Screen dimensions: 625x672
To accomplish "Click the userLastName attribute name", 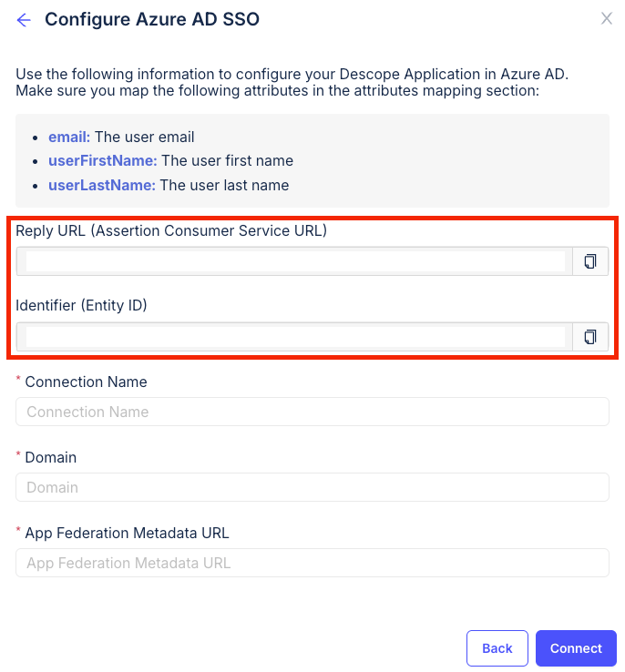I will point(101,186).
